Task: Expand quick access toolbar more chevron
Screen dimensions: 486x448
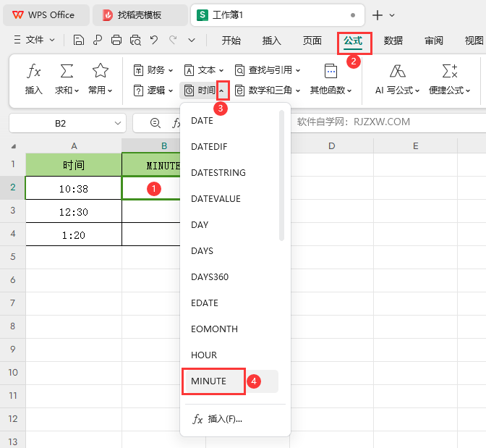Action: 192,40
